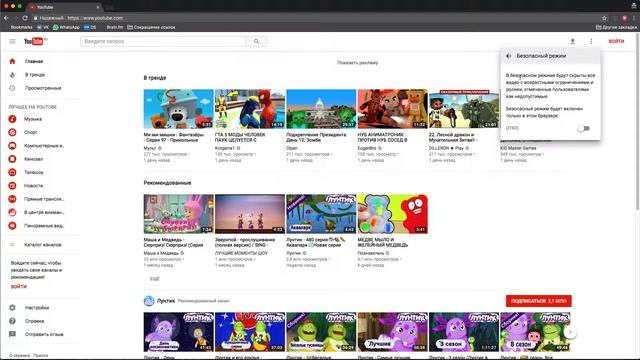Open the Лунтик 3 сезон video thumbnail
This screenshot has height=360, width=640.
(x=464, y=332)
